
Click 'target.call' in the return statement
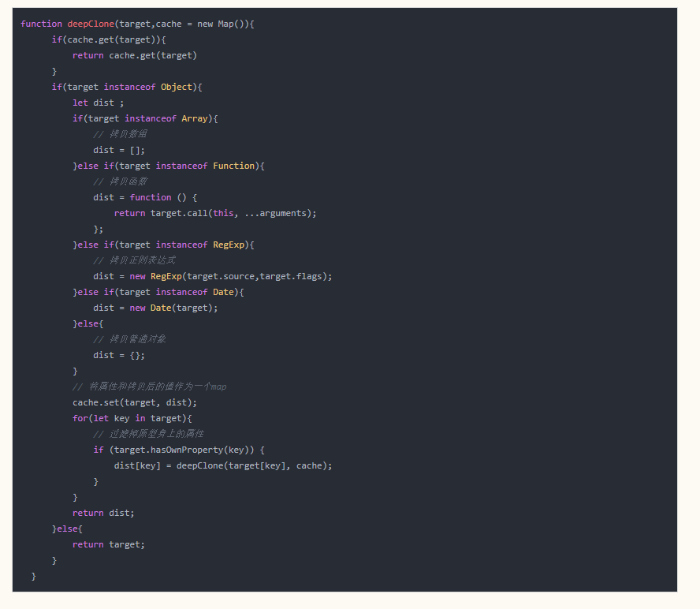179,213
